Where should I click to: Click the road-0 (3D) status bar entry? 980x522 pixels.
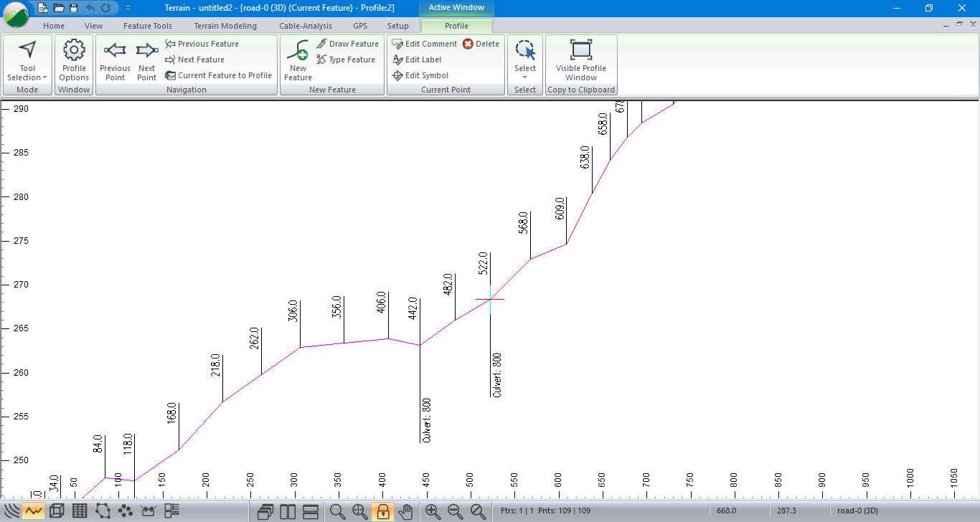tap(858, 511)
